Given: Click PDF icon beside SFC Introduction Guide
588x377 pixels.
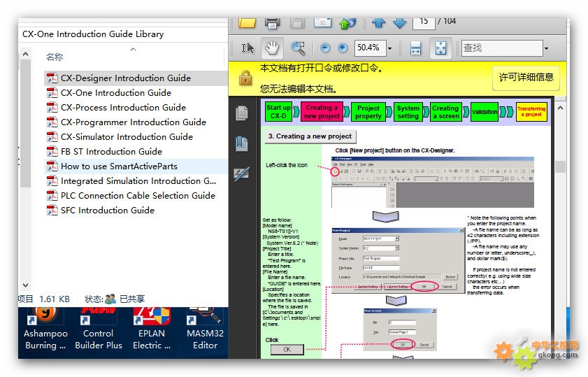Looking at the screenshot, I should coord(52,210).
